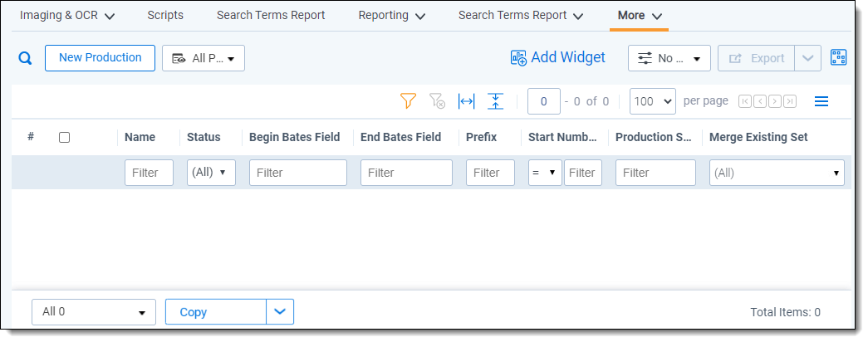Image resolution: width=868 pixels, height=342 pixels.
Task: Jump to the last page arrow
Action: point(790,101)
